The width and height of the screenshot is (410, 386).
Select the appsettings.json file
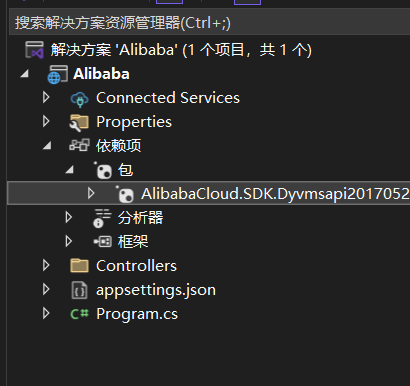pyautogui.click(x=156, y=290)
